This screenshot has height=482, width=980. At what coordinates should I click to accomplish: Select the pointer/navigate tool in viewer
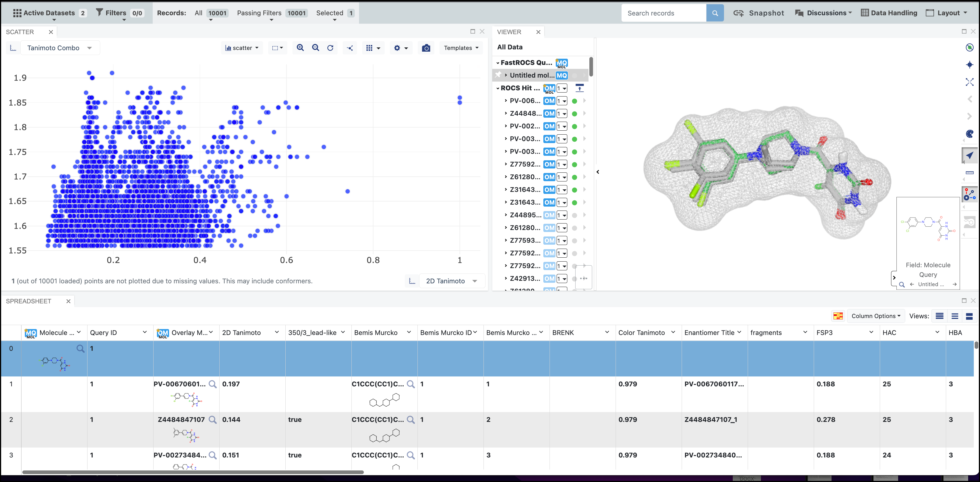[969, 155]
